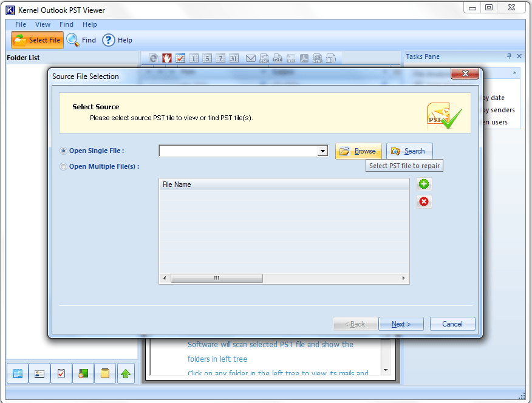Click the save as PDF icon
Image resolution: width=532 pixels, height=403 pixels.
point(304,58)
